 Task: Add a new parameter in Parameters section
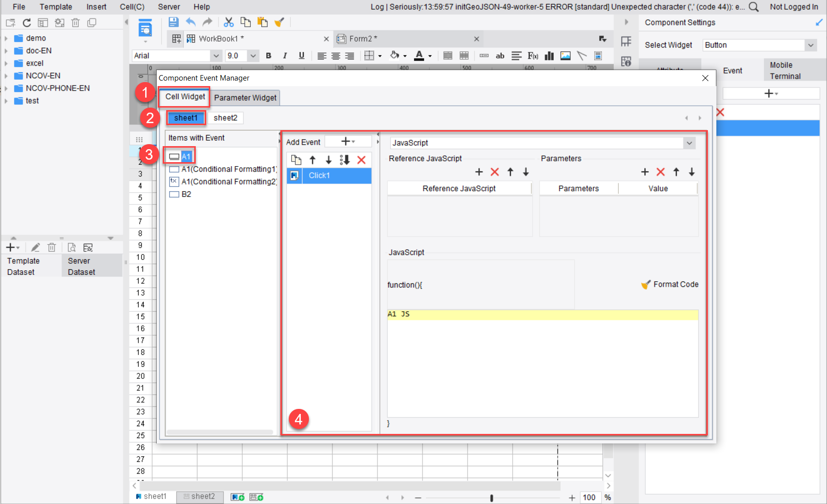645,172
